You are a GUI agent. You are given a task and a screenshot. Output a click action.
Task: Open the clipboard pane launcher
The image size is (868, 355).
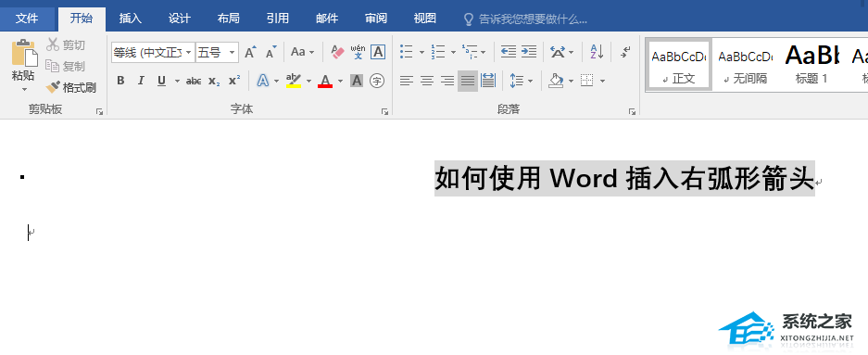tap(100, 111)
